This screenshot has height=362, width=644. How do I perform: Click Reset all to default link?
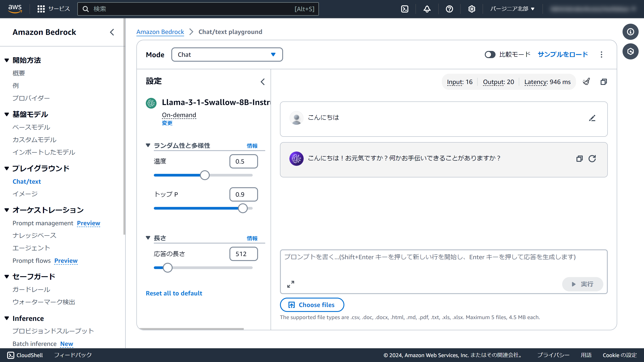(174, 293)
